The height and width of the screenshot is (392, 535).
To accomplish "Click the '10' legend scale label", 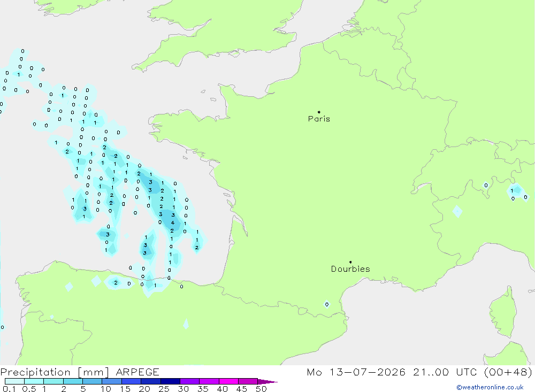I will coord(106,389).
